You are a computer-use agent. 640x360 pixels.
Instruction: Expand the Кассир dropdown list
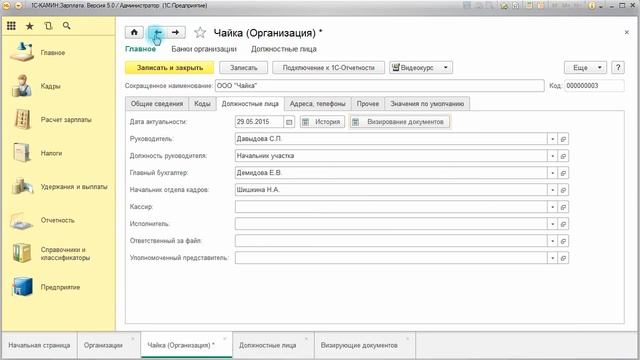(553, 207)
